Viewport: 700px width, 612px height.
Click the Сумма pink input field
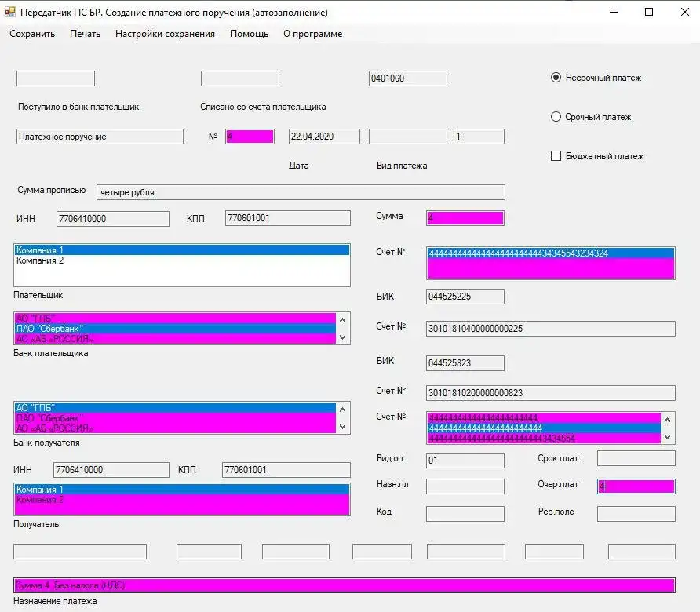pos(465,218)
